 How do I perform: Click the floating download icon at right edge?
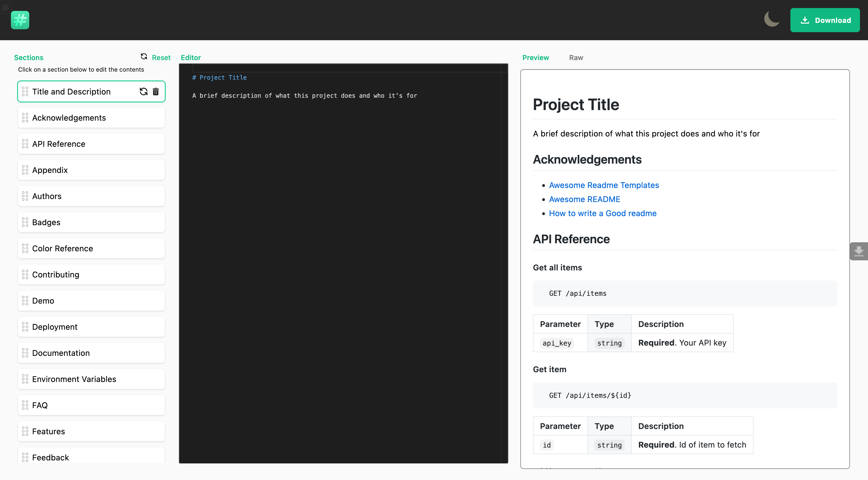(858, 251)
